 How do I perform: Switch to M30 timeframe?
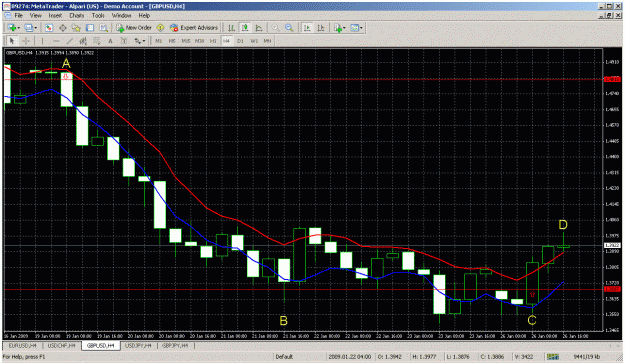(199, 41)
